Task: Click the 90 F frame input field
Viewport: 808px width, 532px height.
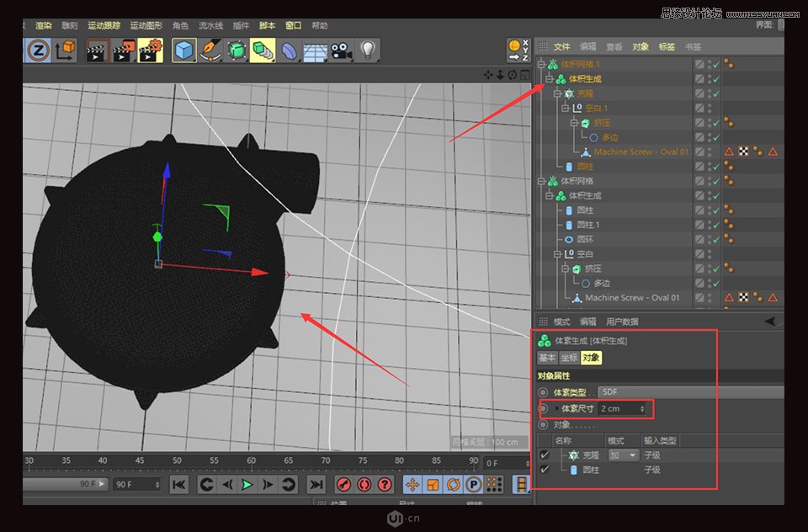Action: coord(135,483)
